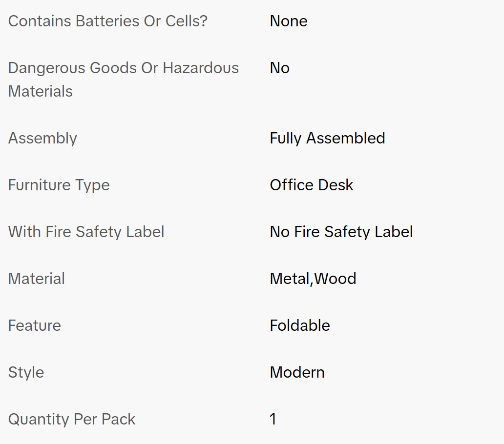Screen dimensions: 504x444
Task: Click the 'Quantity Per Pack' label
Action: point(72,419)
